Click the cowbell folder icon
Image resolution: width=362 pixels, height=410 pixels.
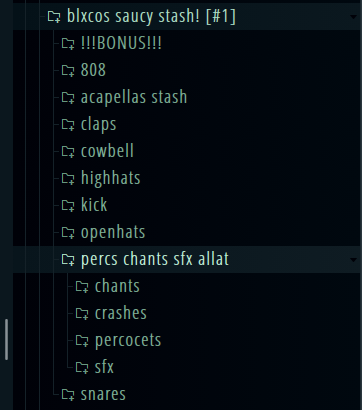[68, 151]
